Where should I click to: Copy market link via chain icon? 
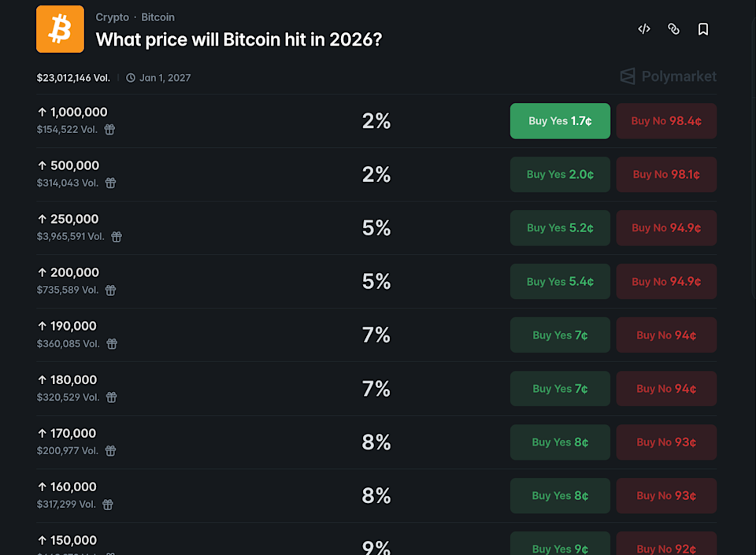coord(673,29)
